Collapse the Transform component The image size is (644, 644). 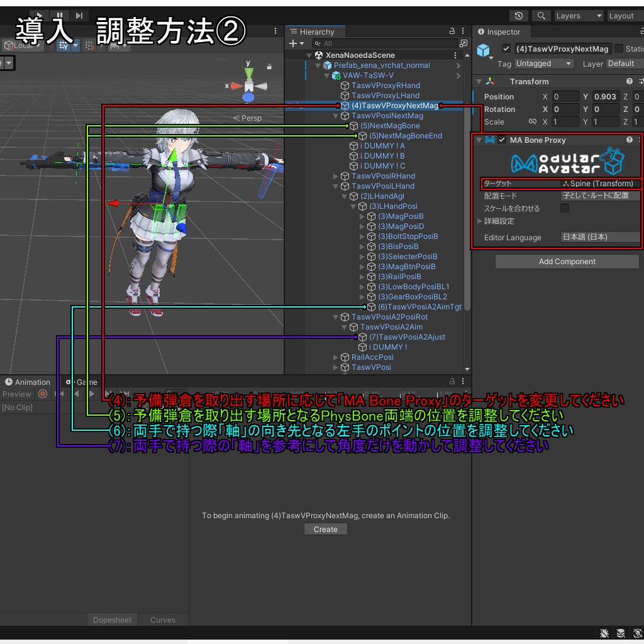pos(479,81)
